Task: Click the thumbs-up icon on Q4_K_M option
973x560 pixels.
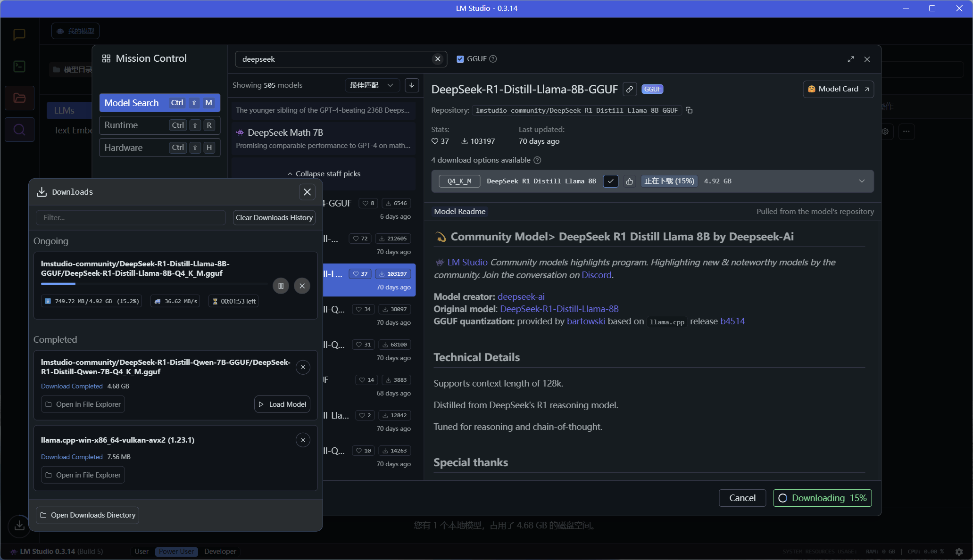Action: pyautogui.click(x=630, y=181)
